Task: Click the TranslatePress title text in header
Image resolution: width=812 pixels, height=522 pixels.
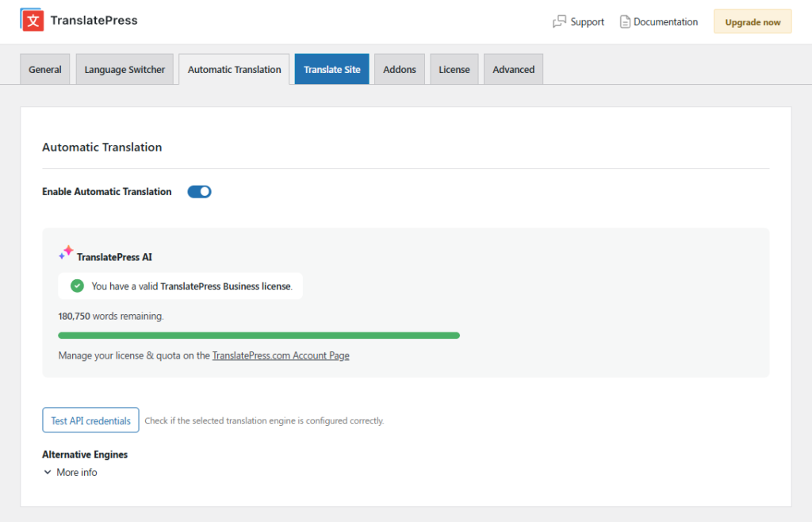Action: (x=94, y=21)
